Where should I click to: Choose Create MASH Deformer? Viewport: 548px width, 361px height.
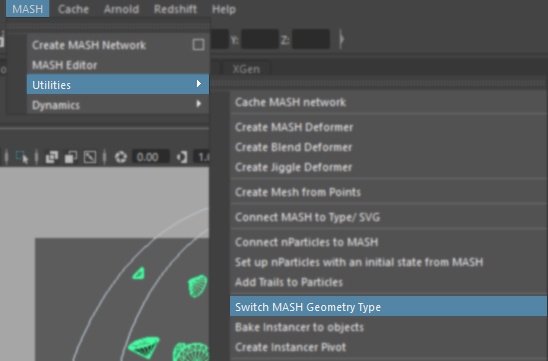[x=388, y=127]
